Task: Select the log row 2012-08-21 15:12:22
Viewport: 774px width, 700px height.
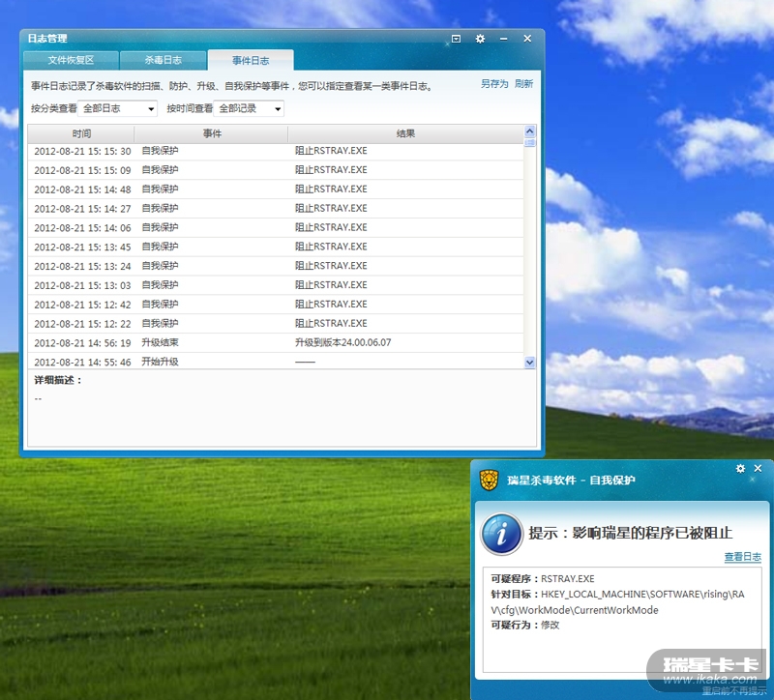Action: 276,324
